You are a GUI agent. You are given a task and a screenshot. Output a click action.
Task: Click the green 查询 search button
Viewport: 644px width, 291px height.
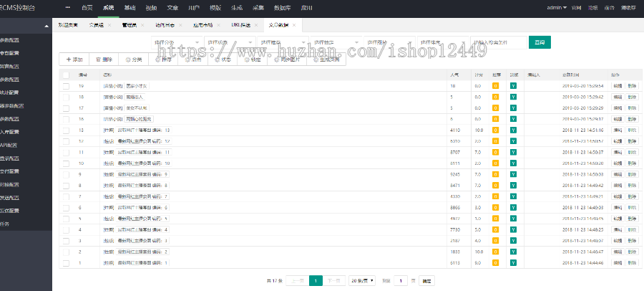tap(540, 42)
